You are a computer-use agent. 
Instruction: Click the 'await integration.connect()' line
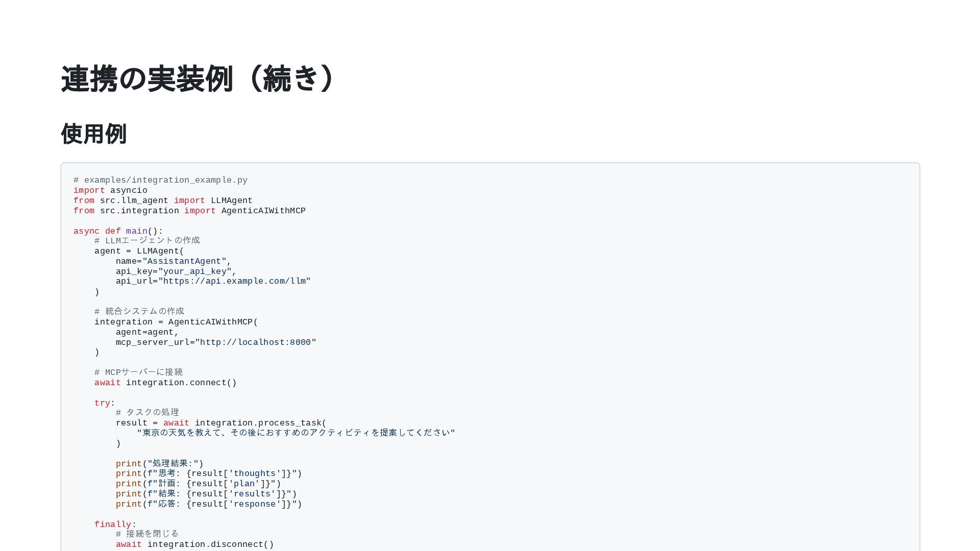click(165, 383)
